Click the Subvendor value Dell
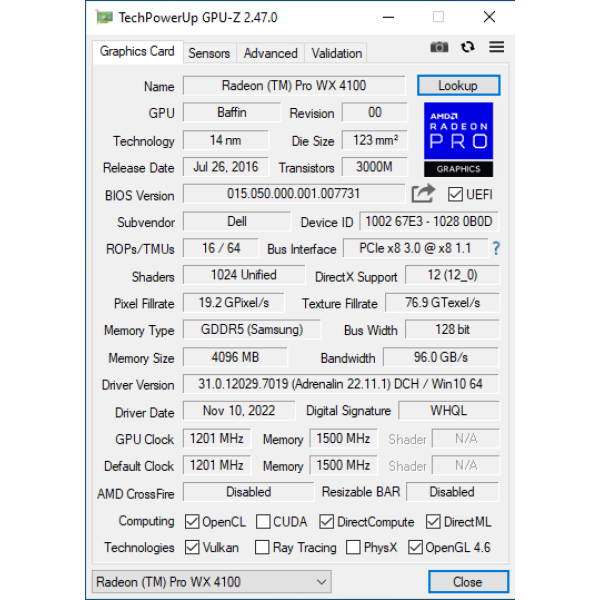Screen dimensions: 600x600 click(237, 221)
